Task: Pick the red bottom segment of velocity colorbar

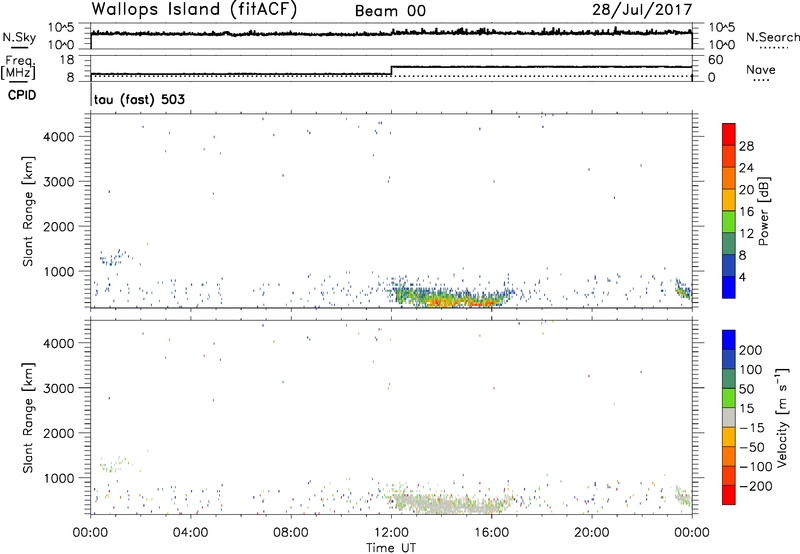Action: [x=729, y=495]
